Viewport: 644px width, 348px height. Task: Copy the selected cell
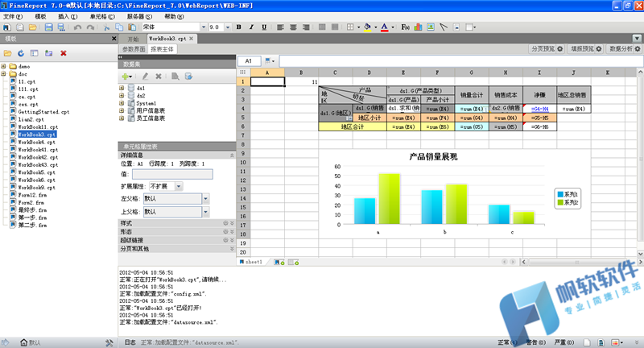coord(119,27)
